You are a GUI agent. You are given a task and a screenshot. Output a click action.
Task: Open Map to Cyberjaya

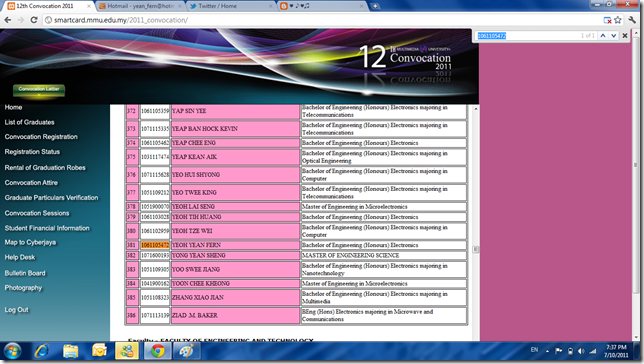tap(30, 242)
